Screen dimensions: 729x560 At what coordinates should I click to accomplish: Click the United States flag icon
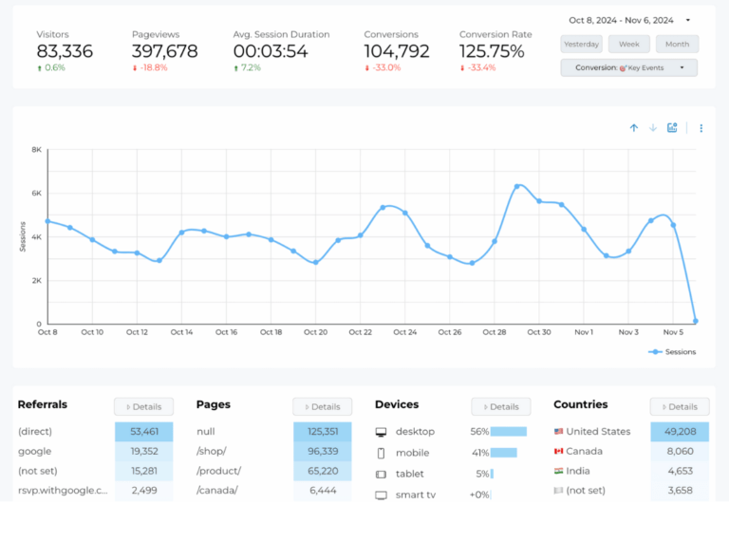tap(558, 431)
